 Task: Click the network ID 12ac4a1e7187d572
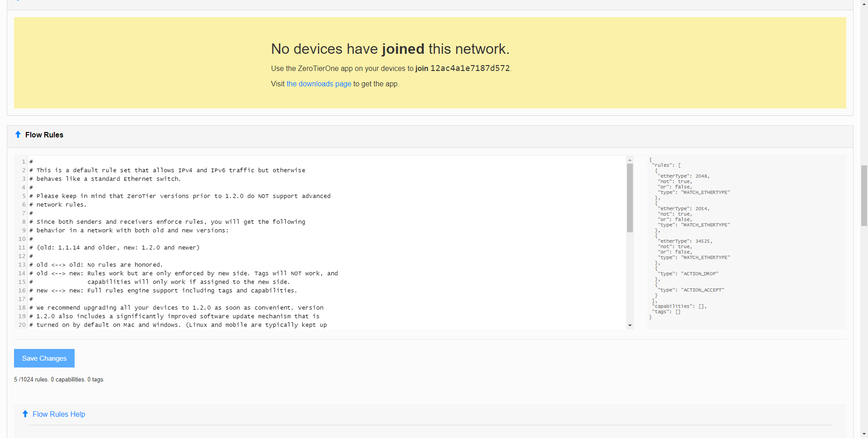470,68
